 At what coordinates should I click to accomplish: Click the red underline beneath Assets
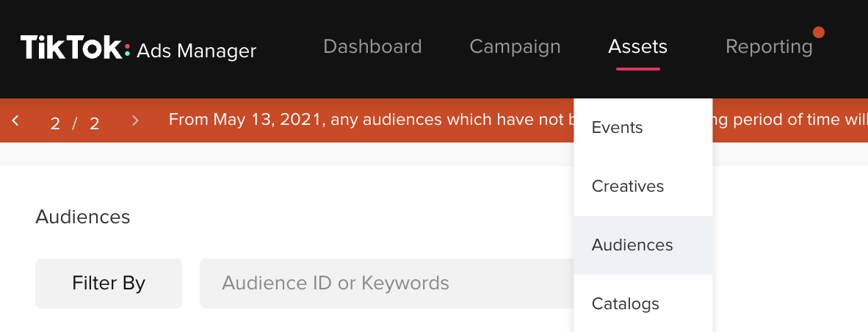(x=637, y=68)
